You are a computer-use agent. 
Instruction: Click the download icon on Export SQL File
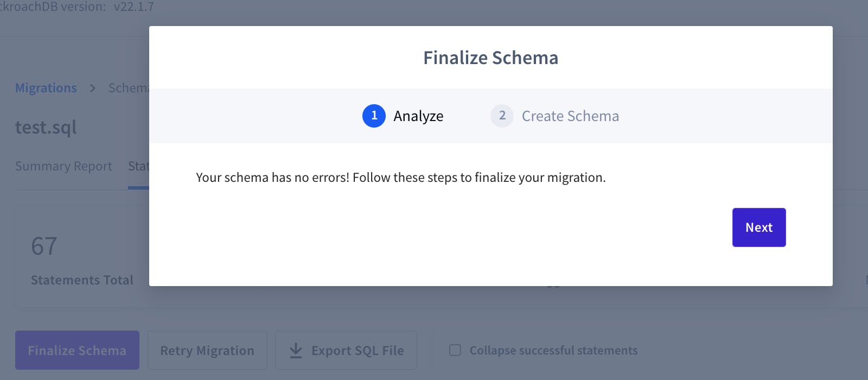click(296, 350)
